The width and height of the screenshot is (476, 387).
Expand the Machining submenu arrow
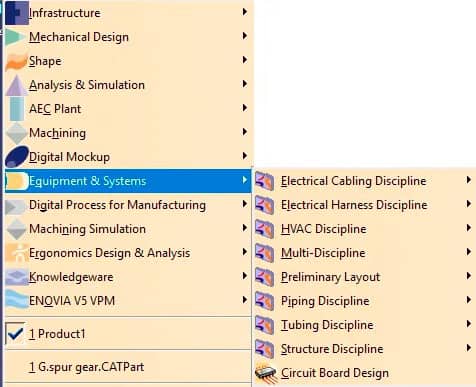244,132
